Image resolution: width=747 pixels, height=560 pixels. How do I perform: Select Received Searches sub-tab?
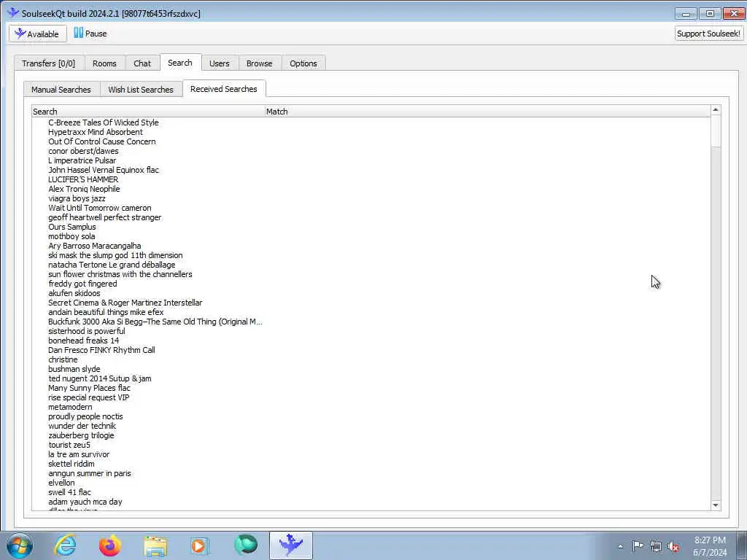pos(223,89)
